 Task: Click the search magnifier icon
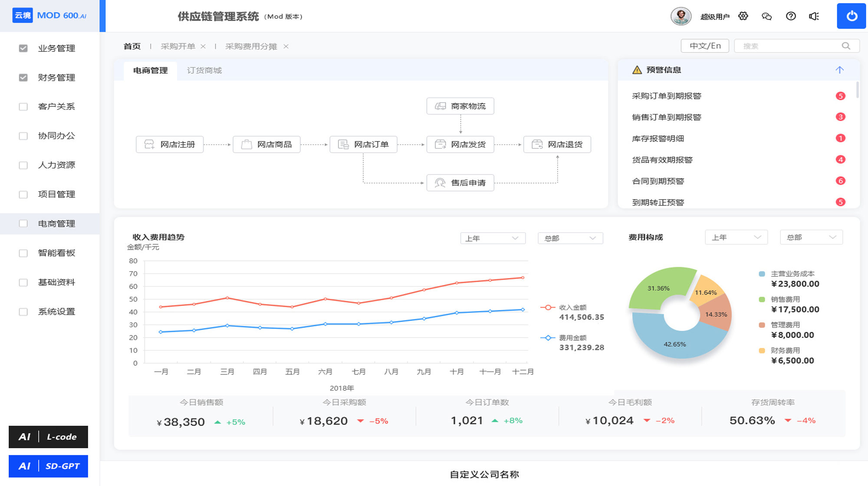pos(846,46)
